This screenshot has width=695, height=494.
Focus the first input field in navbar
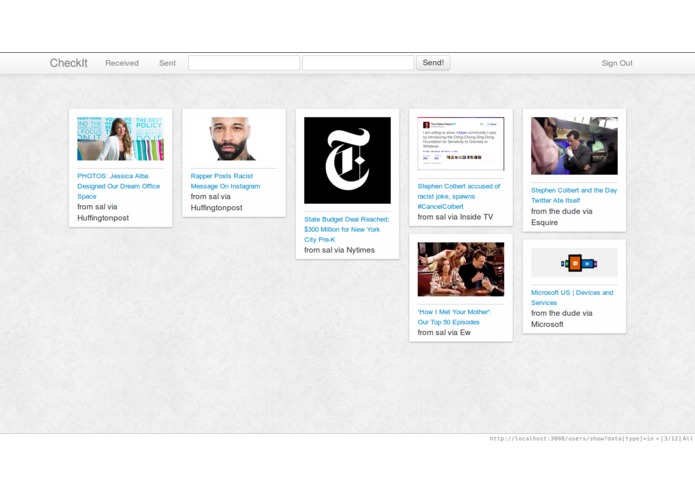click(244, 62)
